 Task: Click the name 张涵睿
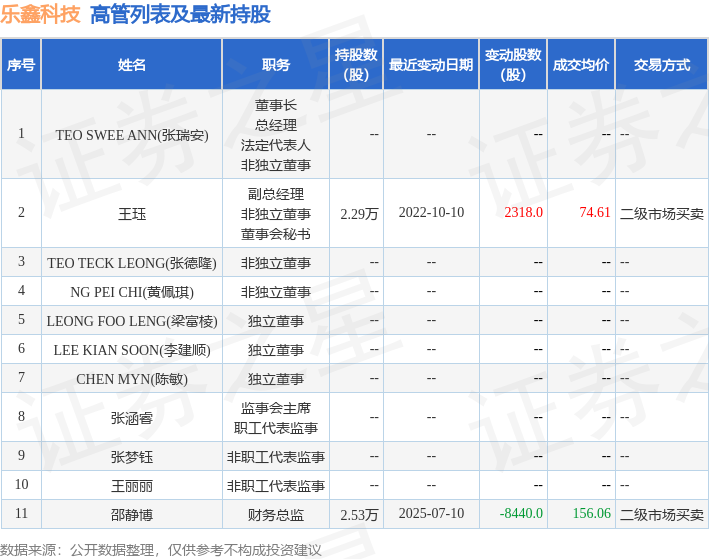132,417
